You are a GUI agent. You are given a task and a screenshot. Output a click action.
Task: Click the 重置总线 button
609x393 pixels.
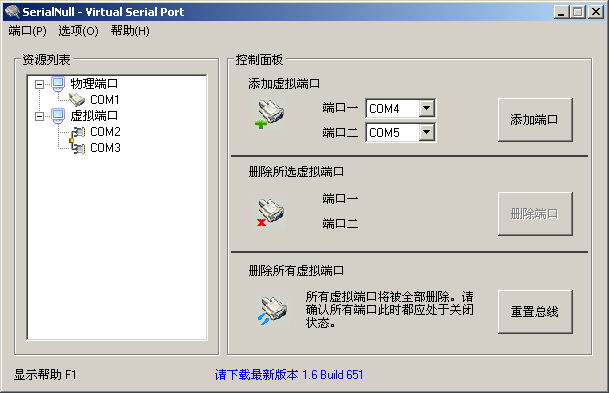pyautogui.click(x=535, y=311)
